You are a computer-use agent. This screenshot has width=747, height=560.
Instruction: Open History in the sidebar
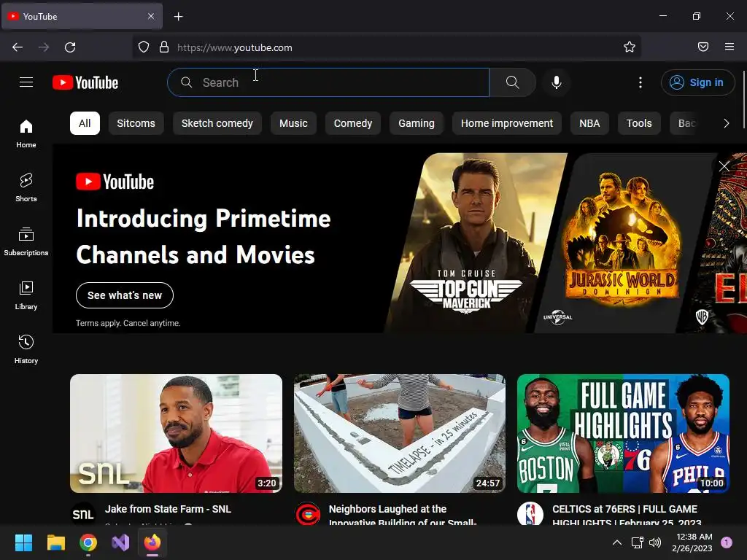[x=26, y=349]
